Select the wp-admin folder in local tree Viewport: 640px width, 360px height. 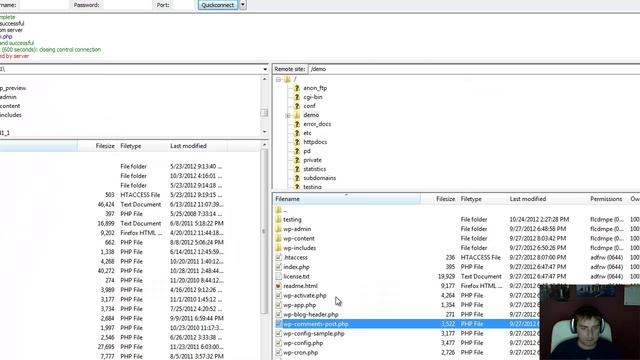coord(8,97)
